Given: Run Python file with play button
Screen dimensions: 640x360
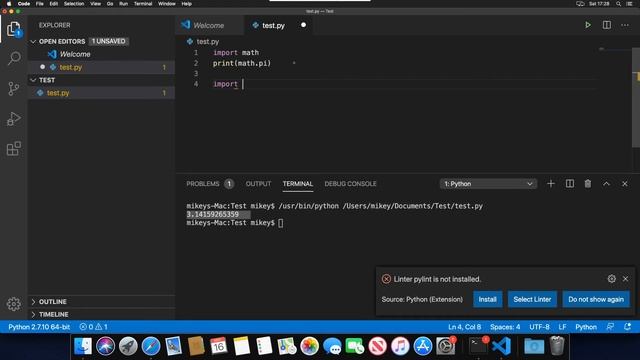Looking at the screenshot, I should [x=588, y=25].
